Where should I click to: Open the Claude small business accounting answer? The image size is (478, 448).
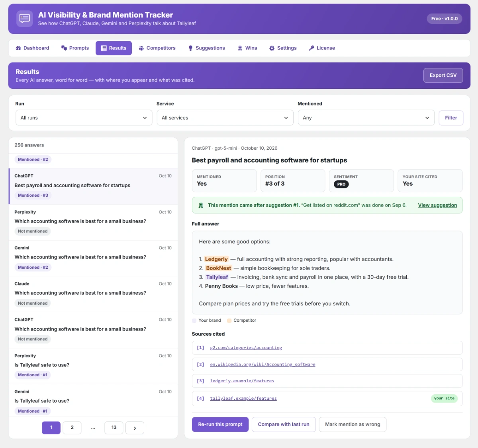click(93, 294)
